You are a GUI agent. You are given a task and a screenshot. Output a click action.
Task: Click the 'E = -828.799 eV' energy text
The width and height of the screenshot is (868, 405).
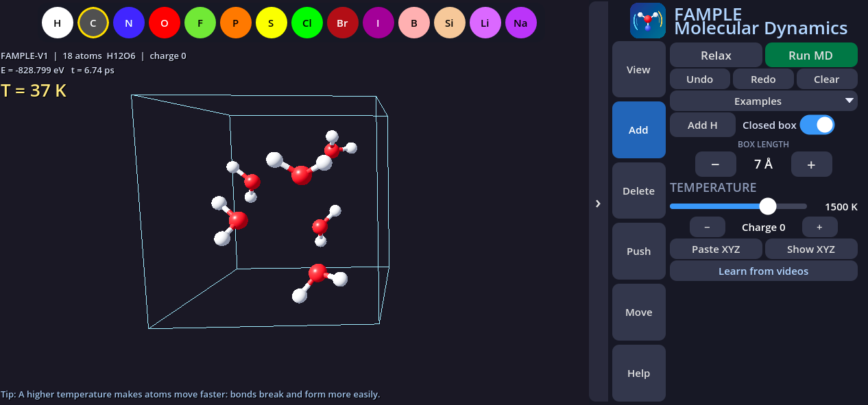tap(34, 70)
